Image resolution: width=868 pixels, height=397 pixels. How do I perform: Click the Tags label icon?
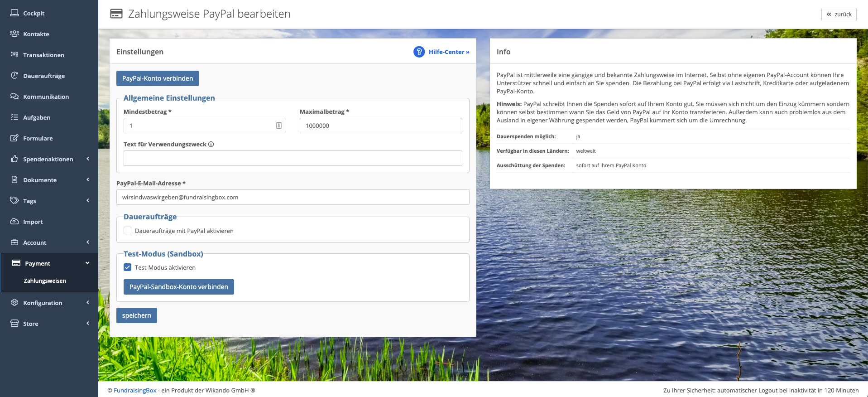click(x=14, y=200)
